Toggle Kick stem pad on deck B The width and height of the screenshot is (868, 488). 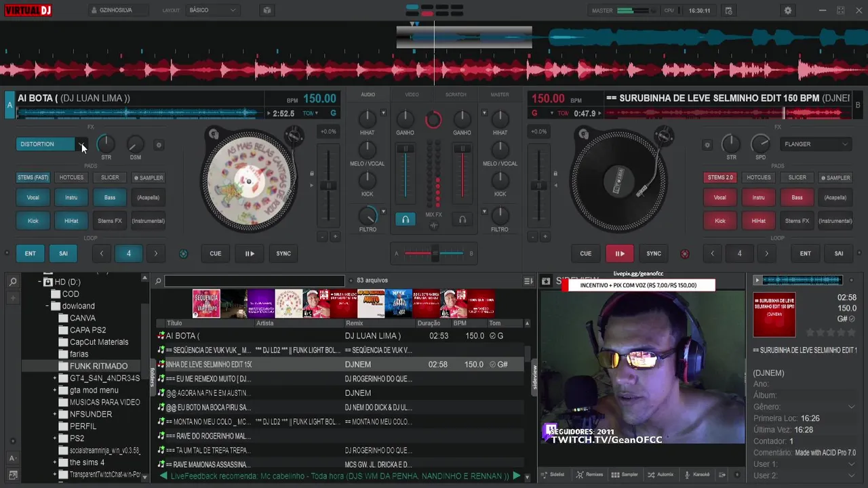tap(720, 220)
